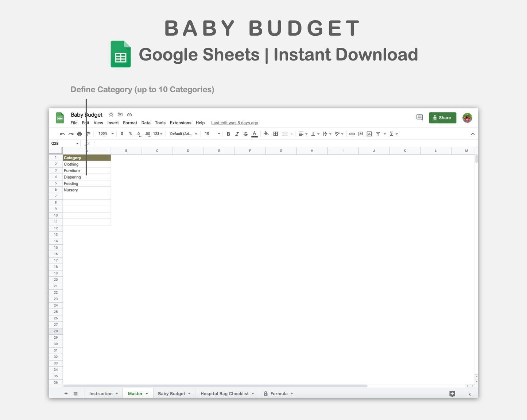Viewport: 527px width, 420px height.
Task: Open the Font size dropdown
Action: tap(212, 133)
